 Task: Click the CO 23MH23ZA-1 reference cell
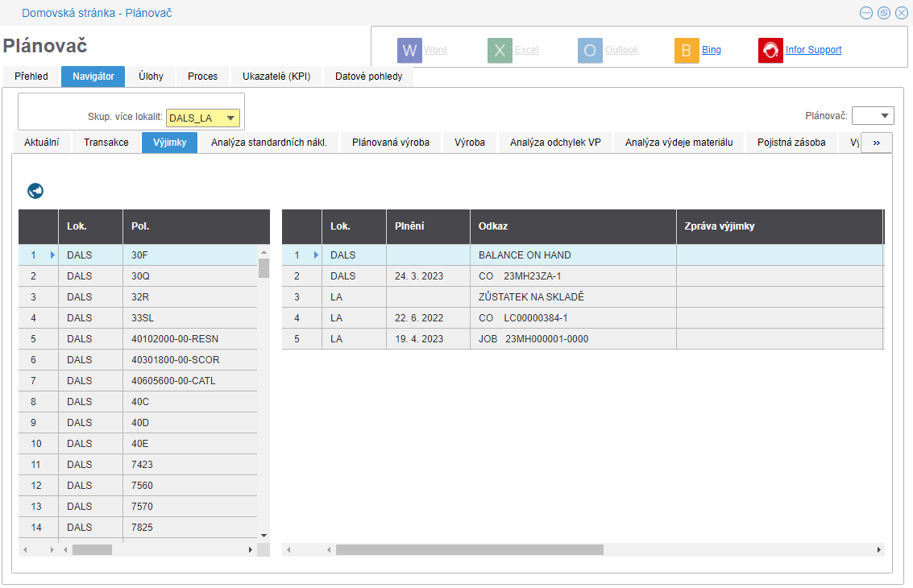573,276
